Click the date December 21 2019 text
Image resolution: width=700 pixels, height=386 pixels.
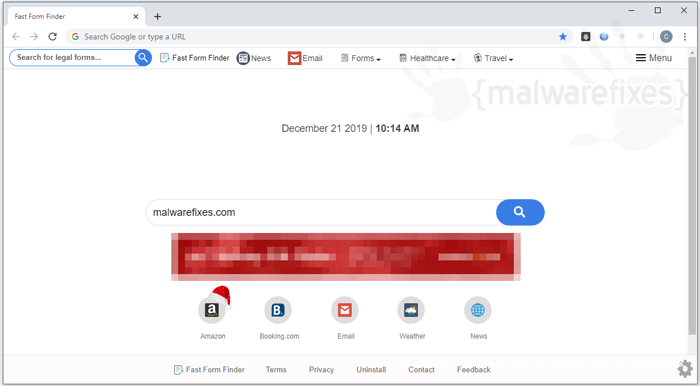[x=324, y=129]
